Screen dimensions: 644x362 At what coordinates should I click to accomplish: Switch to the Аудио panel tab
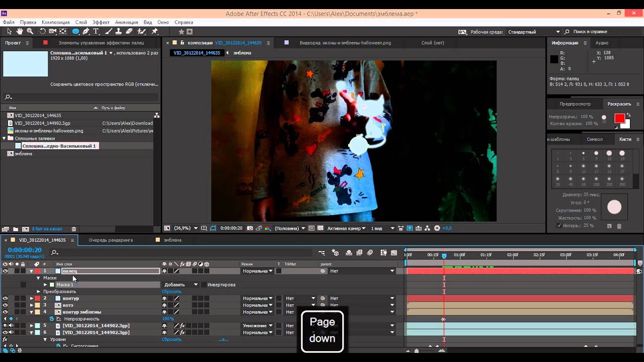click(x=602, y=43)
